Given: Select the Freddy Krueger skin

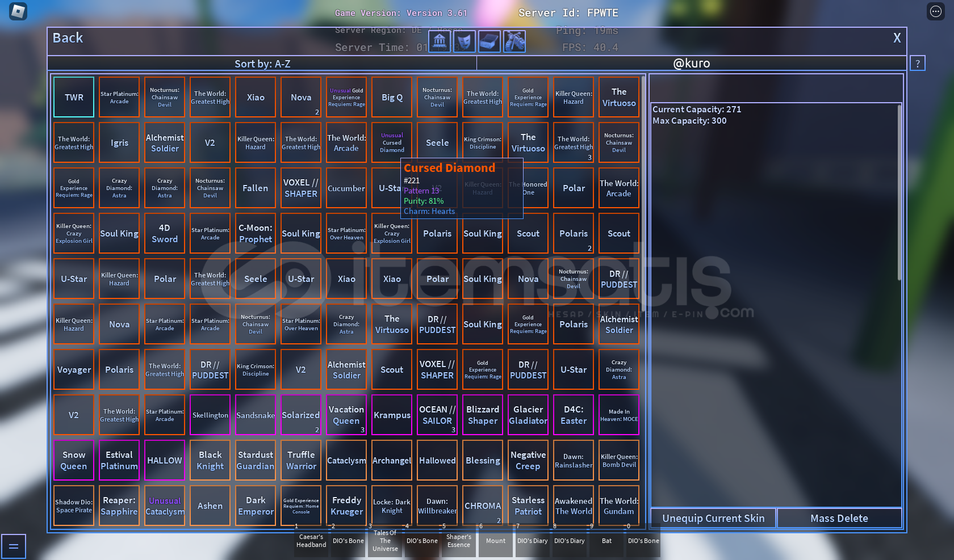Looking at the screenshot, I should [346, 506].
